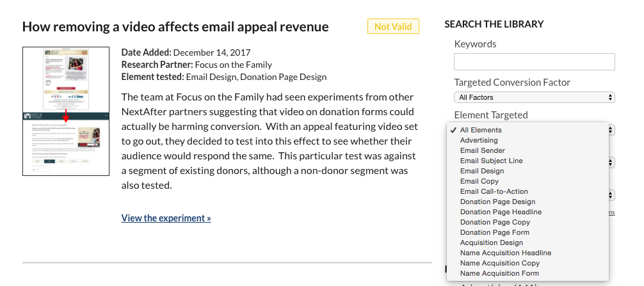This screenshot has height=286, width=644.
Task: Select Name Acquisition Headline option
Action: [x=527, y=253]
